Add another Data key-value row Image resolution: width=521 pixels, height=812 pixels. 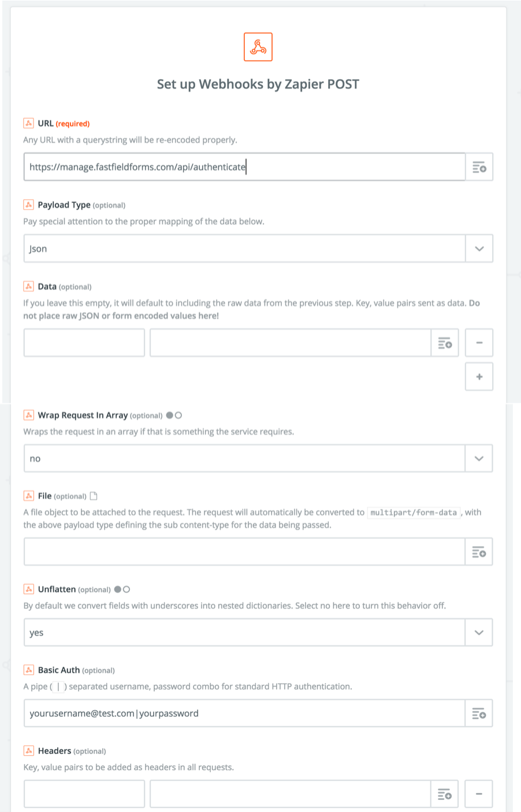tap(479, 377)
